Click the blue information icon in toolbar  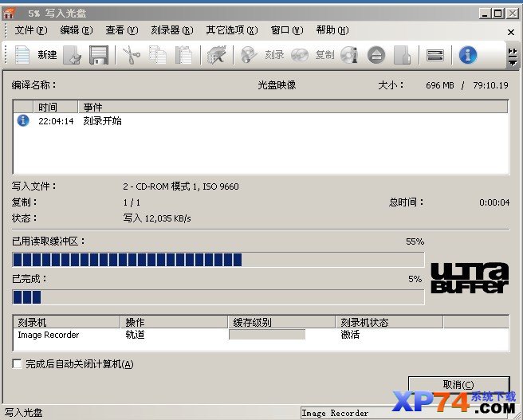[x=468, y=55]
